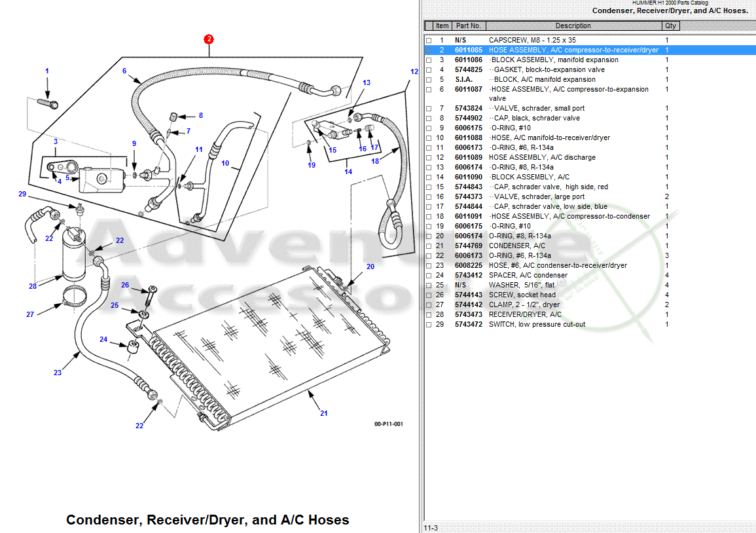
Task: Click part number 5743473 for the receiver/dryer
Action: [469, 314]
